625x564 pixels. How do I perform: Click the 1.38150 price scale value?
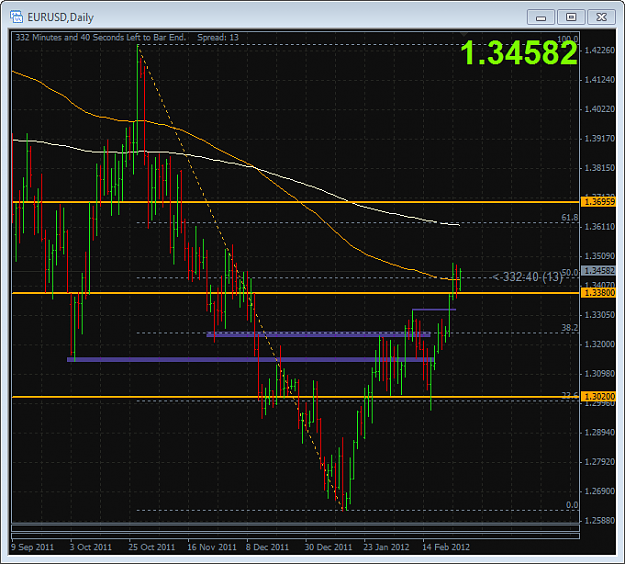(x=599, y=168)
